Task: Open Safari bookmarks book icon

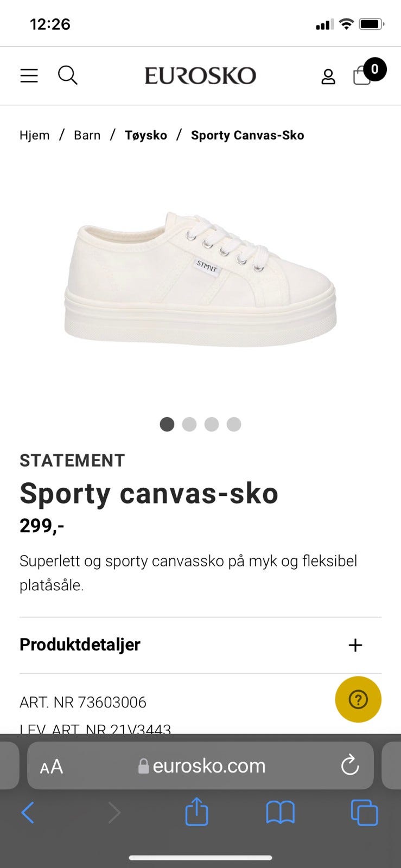Action: click(x=280, y=813)
